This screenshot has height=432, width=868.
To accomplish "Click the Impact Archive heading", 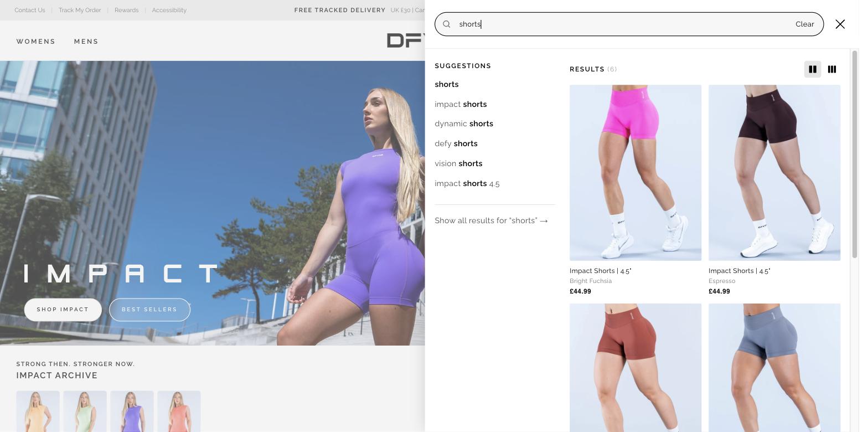I will point(57,376).
